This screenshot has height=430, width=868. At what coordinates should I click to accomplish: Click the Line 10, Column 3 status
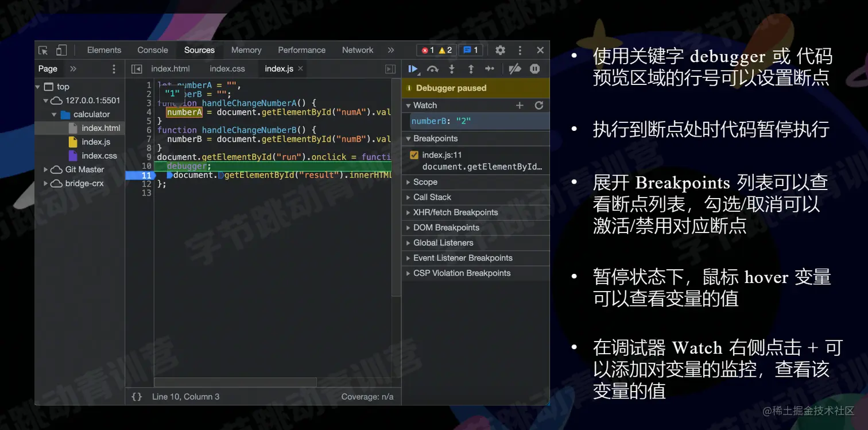(x=185, y=397)
